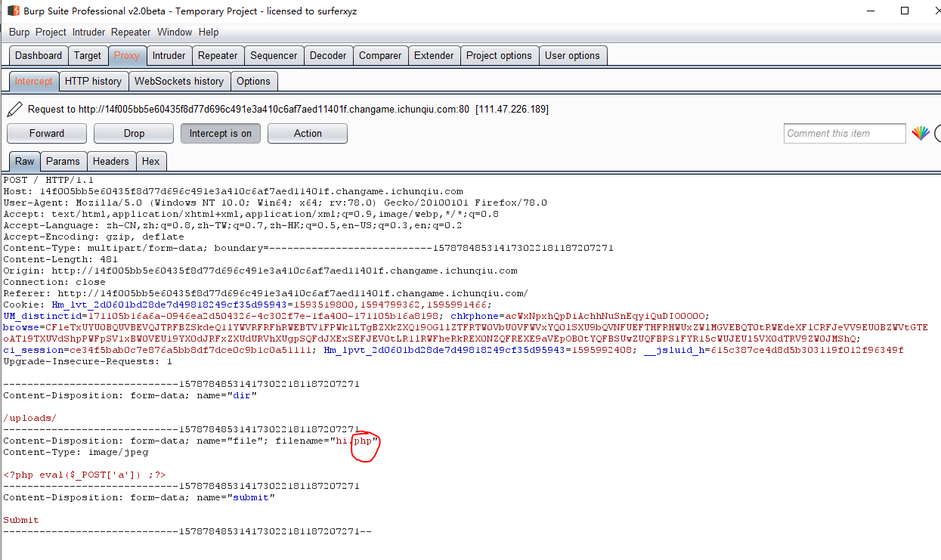
Task: Click the Accept-Encoding: gzip, deflate line
Action: click(x=94, y=237)
